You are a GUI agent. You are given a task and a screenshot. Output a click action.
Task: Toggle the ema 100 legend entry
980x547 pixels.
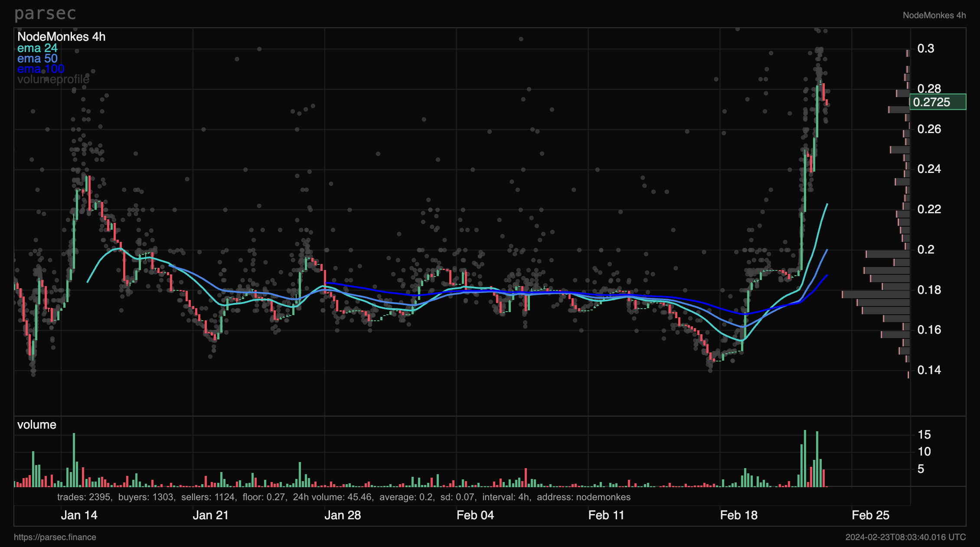pos(41,69)
